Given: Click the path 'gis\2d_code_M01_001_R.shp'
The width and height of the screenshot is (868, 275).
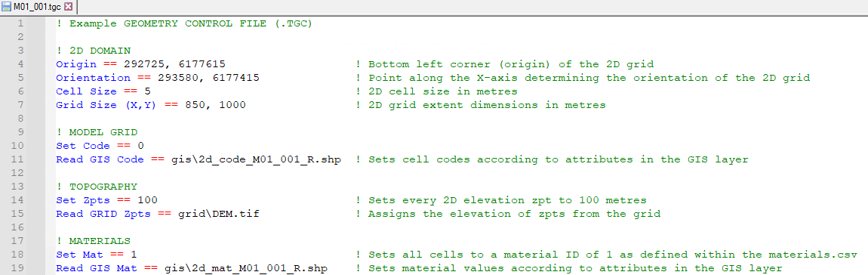Looking at the screenshot, I should [256, 159].
